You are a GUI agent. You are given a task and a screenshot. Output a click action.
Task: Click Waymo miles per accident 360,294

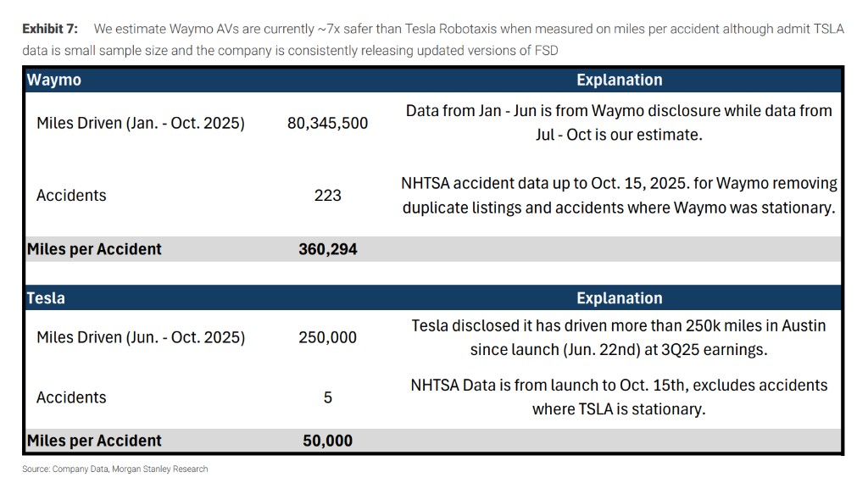(327, 249)
